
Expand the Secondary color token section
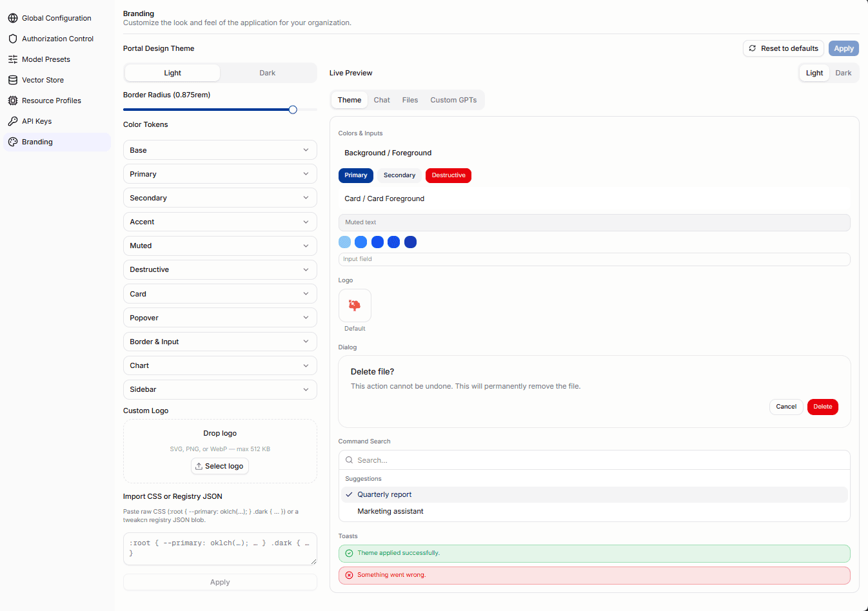(220, 198)
